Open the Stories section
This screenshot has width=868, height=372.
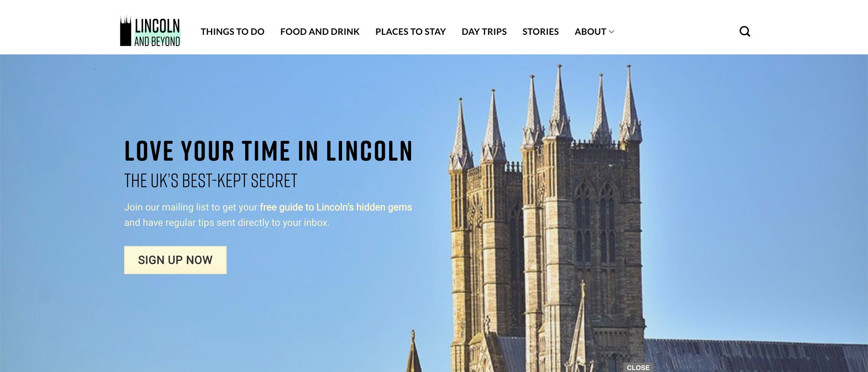pos(540,32)
